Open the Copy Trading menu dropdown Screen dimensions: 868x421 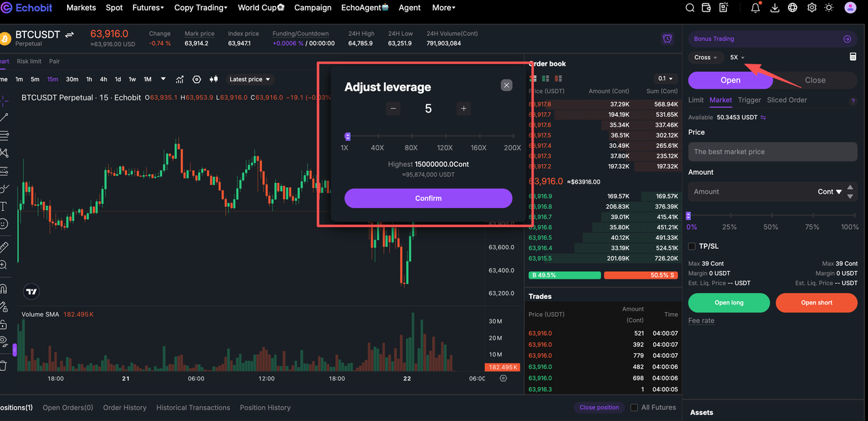pos(201,8)
